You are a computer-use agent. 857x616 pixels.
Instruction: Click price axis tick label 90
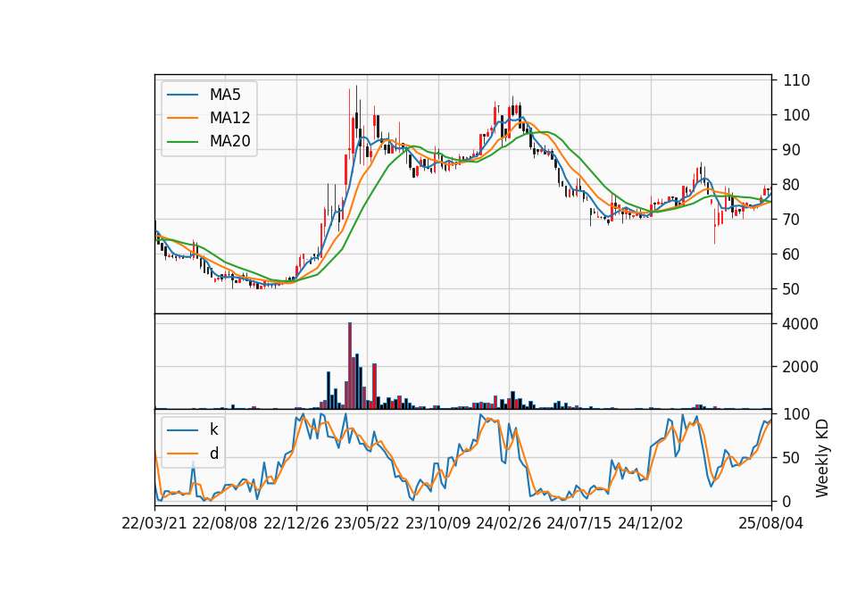click(792, 150)
